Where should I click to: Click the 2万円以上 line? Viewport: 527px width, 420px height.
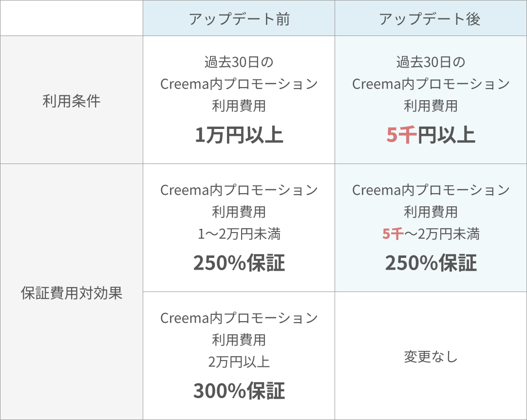239,362
